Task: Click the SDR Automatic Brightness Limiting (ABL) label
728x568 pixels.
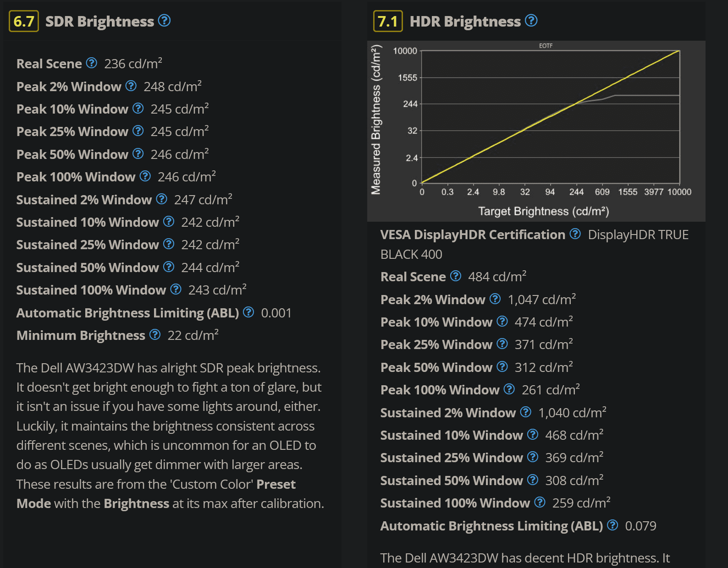Action: (127, 313)
